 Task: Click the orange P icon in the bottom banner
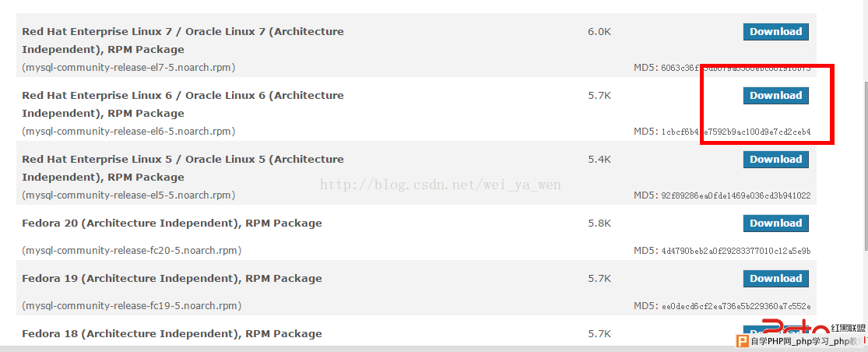741,340
